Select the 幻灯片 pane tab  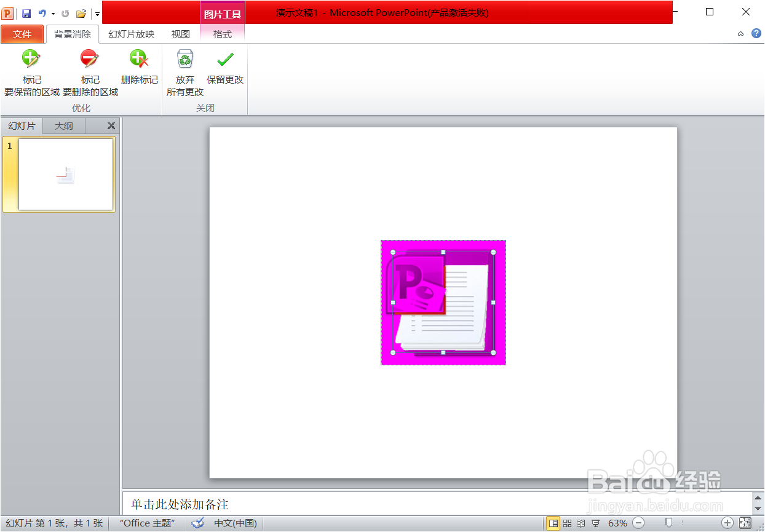point(22,126)
